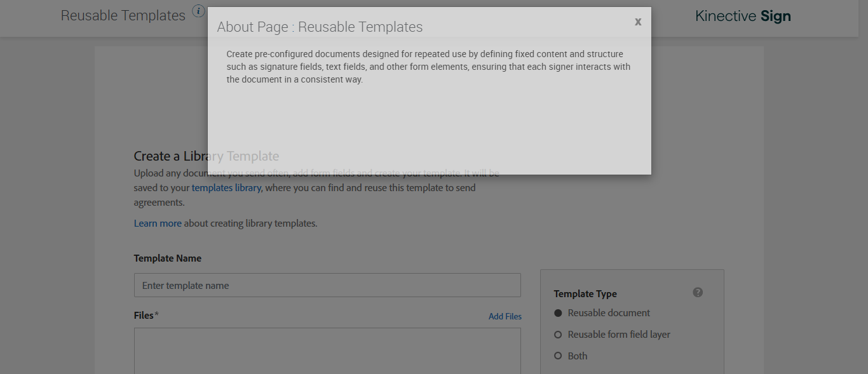
Task: Follow the Learn more link
Action: (158, 224)
